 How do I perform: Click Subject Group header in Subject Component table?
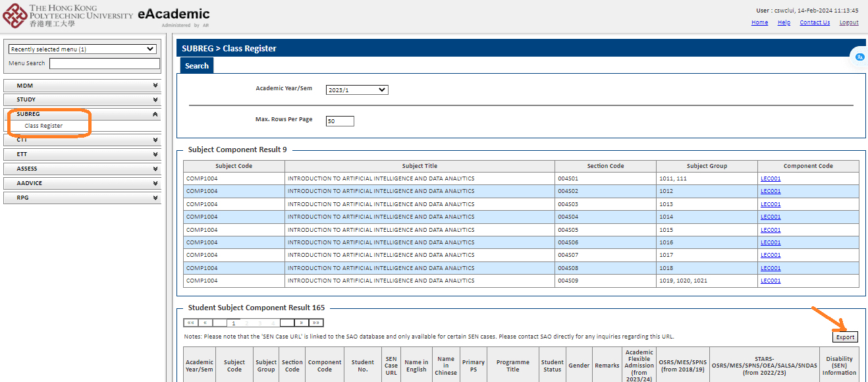707,166
